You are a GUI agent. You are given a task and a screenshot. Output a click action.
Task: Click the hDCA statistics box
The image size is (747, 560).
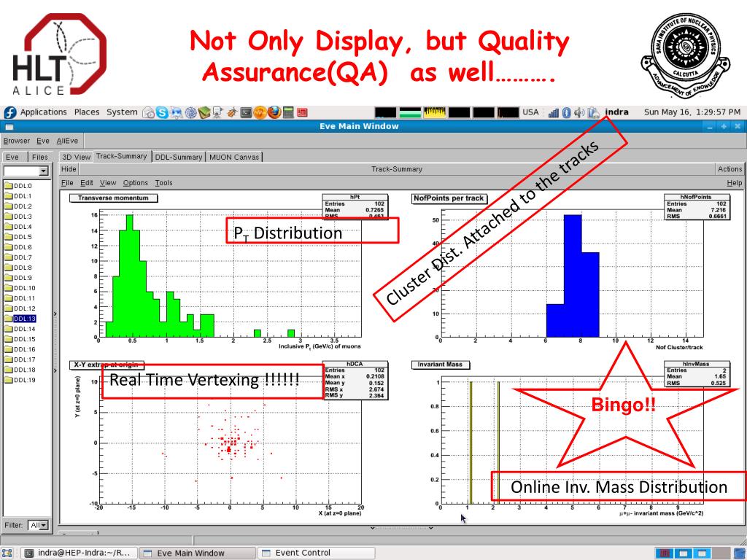coord(355,379)
